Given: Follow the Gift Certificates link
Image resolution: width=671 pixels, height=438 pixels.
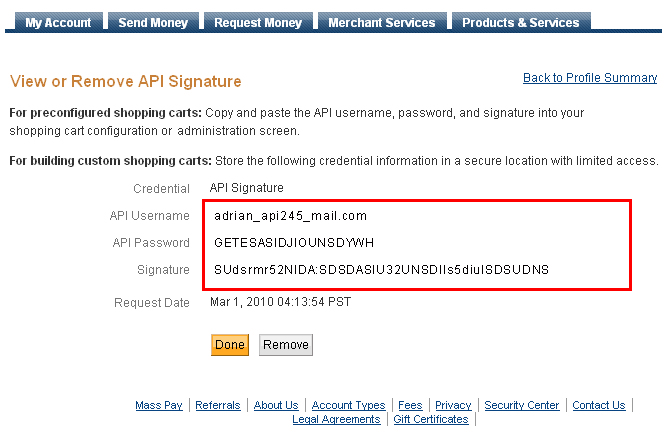Looking at the screenshot, I should tap(431, 420).
